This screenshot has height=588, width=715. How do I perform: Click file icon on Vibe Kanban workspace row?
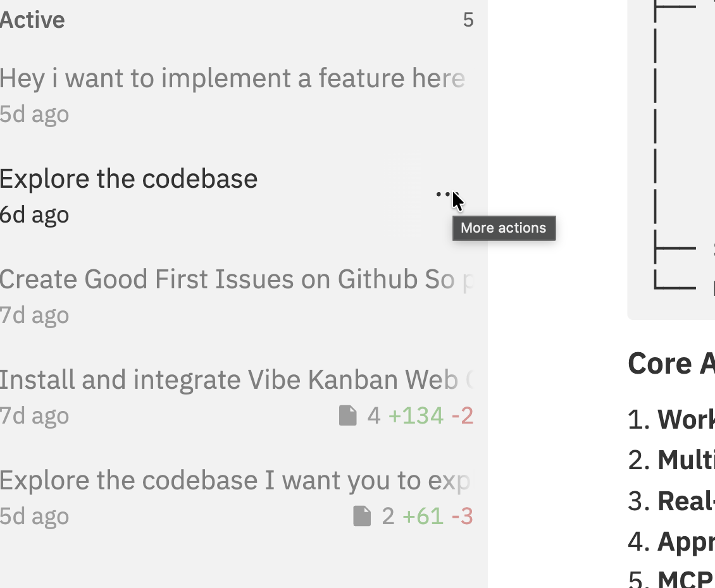348,415
